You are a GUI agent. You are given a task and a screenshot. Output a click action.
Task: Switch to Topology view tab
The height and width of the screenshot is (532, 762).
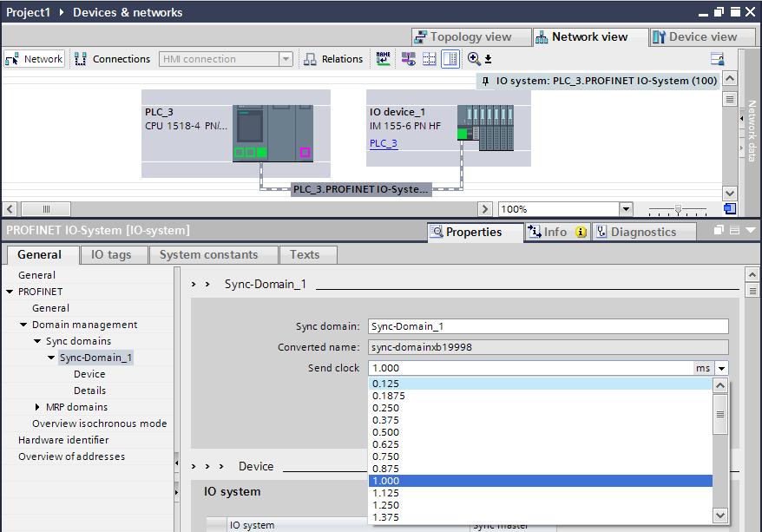[470, 37]
